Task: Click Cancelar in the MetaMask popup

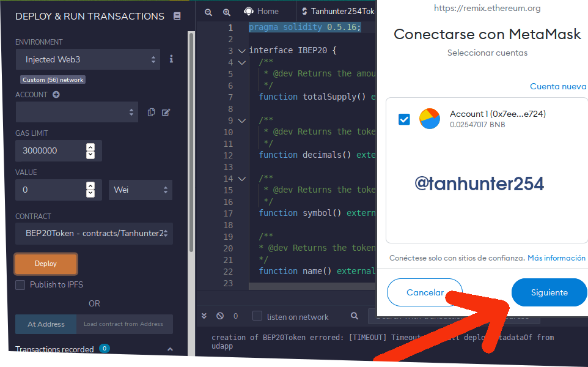Action: pos(425,292)
